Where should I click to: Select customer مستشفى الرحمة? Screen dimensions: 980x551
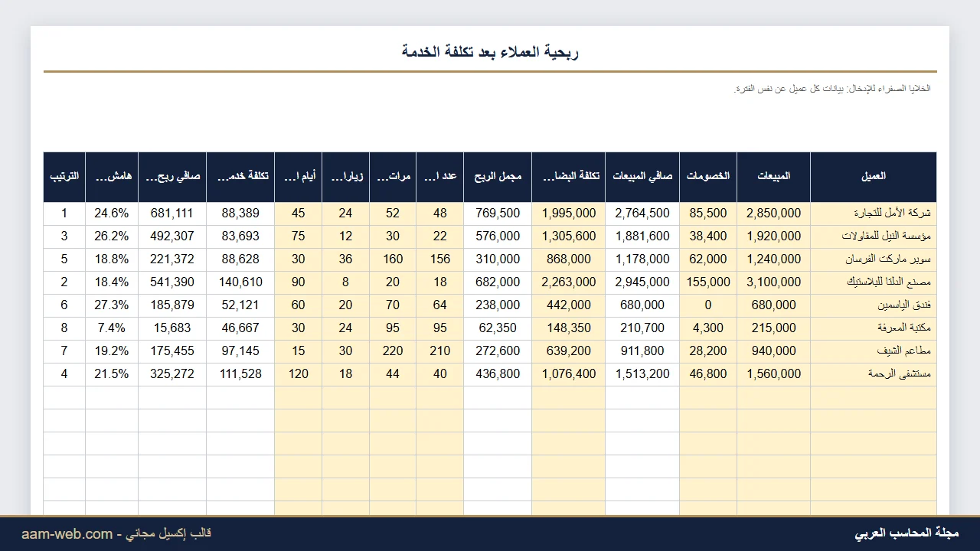874,374
